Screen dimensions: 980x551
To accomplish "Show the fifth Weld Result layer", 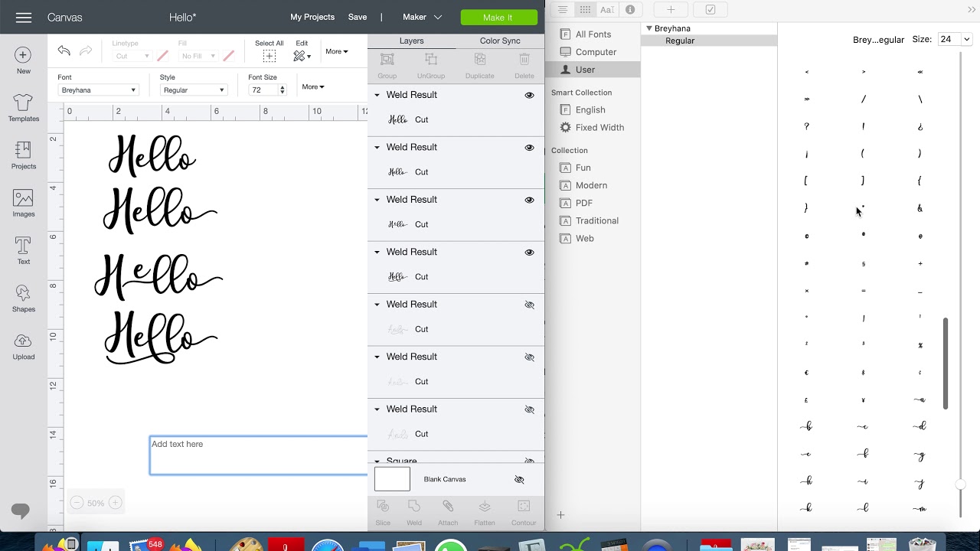I will [529, 305].
